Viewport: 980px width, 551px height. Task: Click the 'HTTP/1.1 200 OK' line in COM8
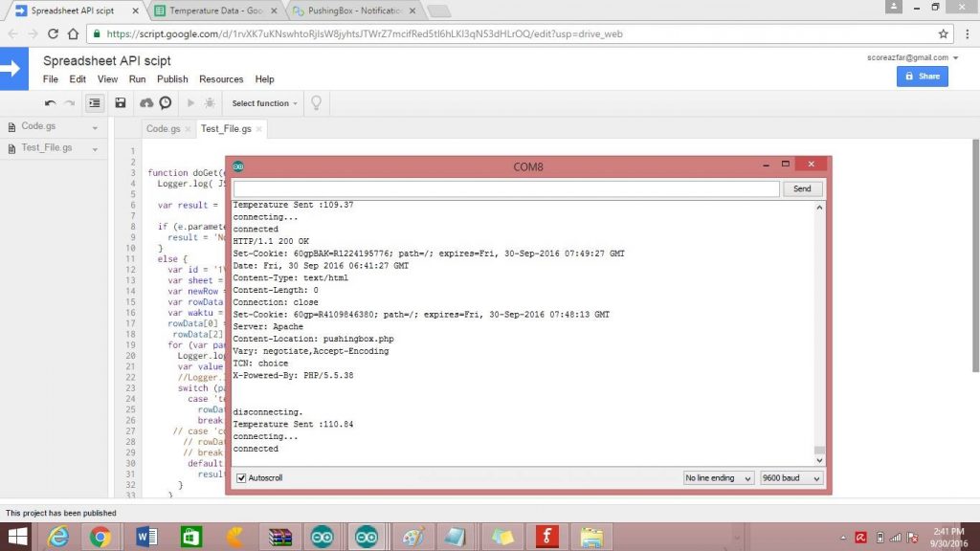coord(271,241)
